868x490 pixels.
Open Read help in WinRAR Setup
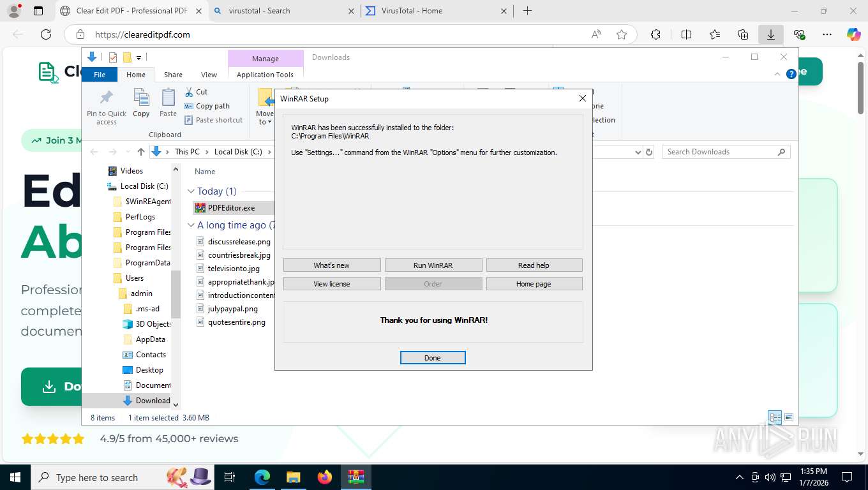pos(534,265)
